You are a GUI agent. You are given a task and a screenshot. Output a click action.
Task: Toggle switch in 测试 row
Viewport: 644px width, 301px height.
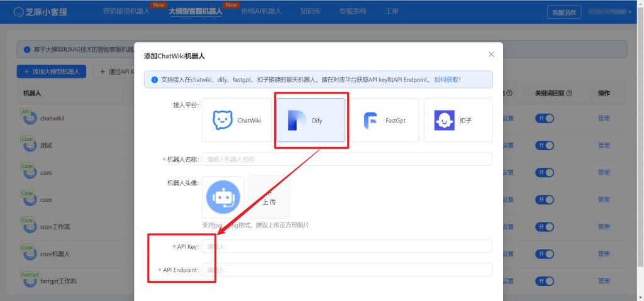point(545,145)
